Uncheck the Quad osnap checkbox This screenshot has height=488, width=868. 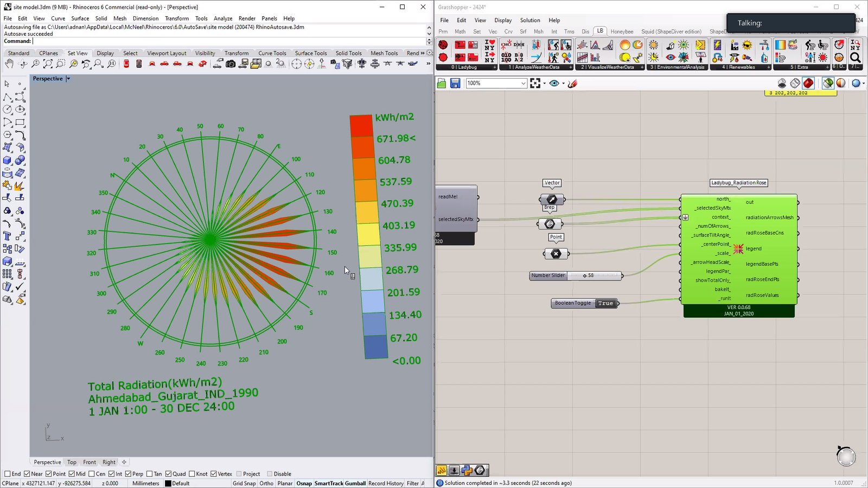coord(169,474)
